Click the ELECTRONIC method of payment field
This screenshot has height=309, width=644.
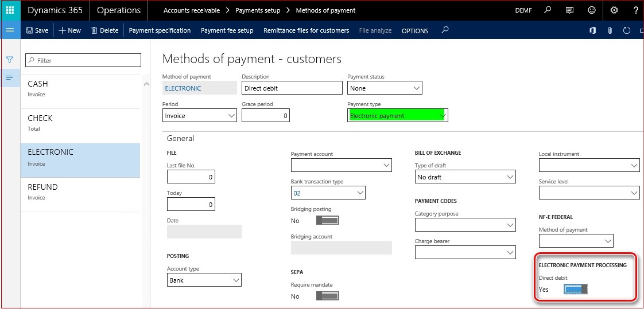200,88
